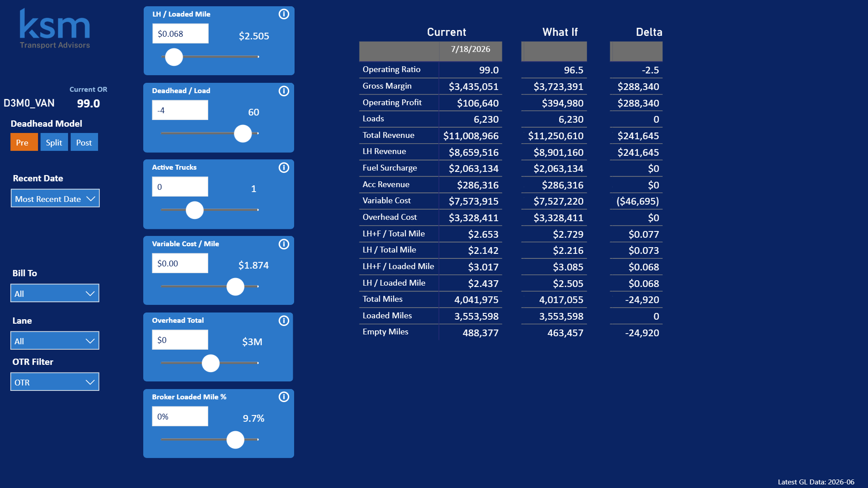The width and height of the screenshot is (868, 488).
Task: Switch deadhead model to Split
Action: [54, 142]
